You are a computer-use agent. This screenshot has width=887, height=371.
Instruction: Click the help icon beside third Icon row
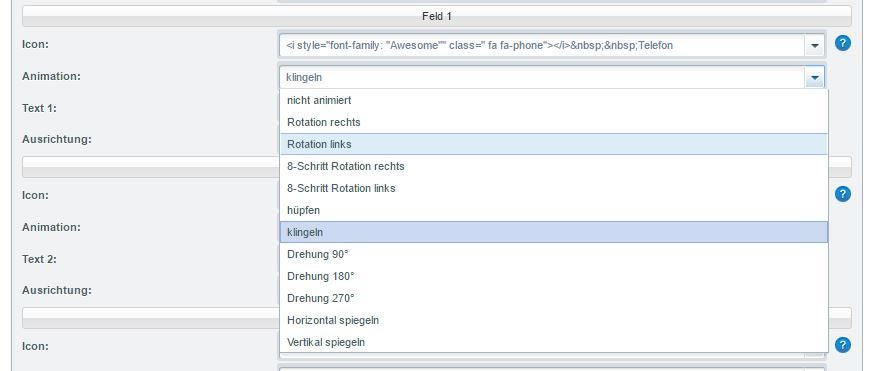[842, 345]
